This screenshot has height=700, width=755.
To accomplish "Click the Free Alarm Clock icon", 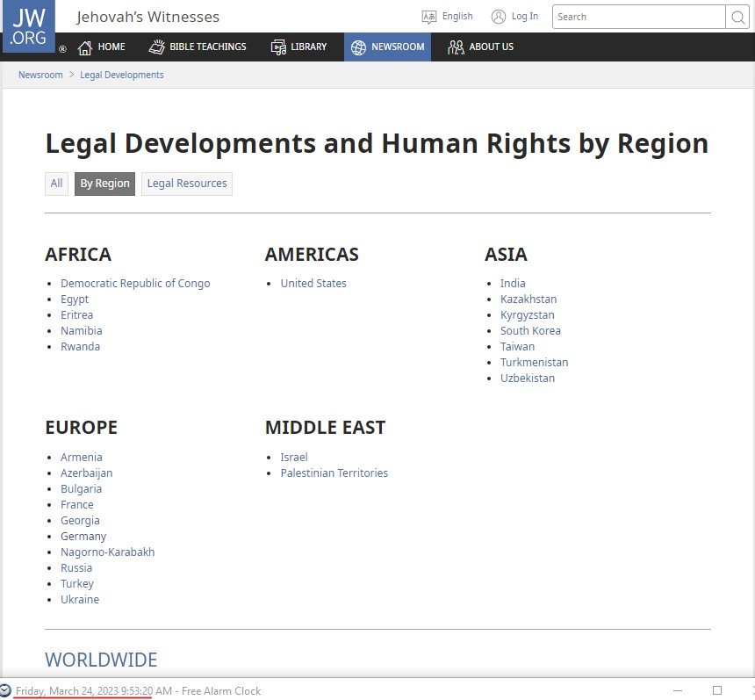I will 5,690.
